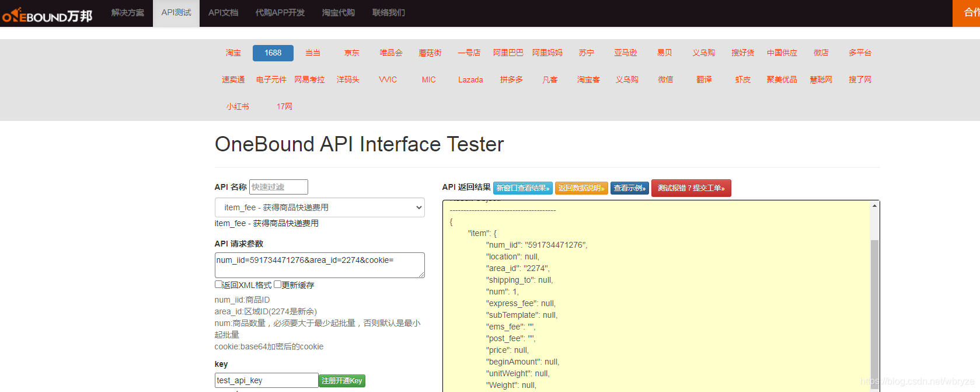
Task: Select the 搜了网 platform link
Action: [860, 79]
